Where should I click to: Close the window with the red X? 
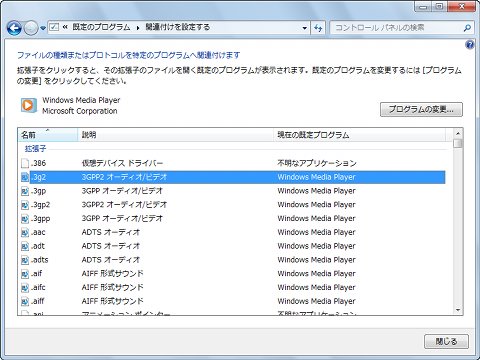coord(462,7)
